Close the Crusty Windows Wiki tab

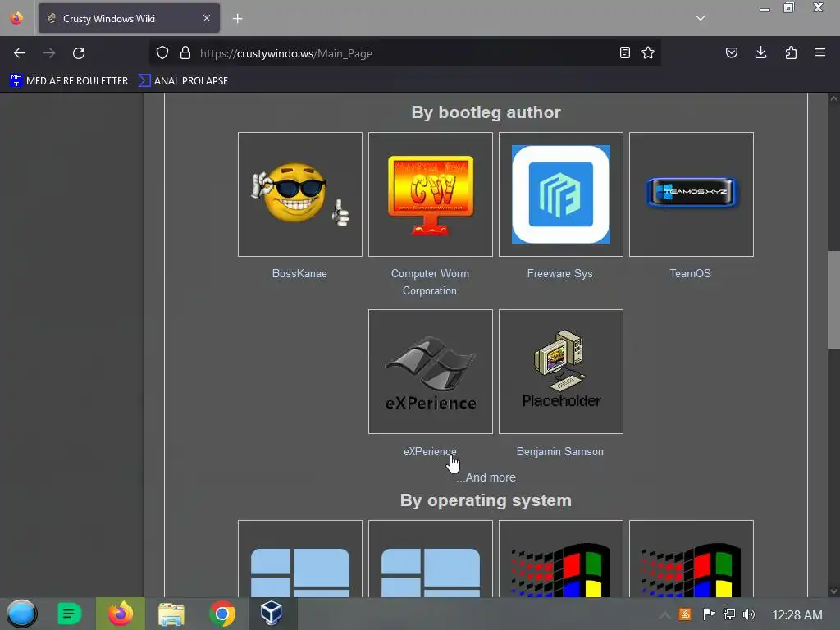(x=207, y=18)
